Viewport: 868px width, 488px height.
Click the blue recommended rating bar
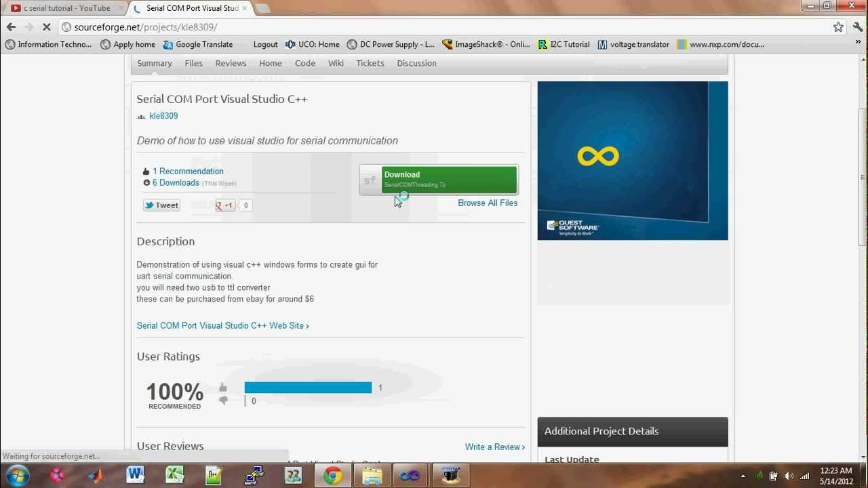(308, 388)
